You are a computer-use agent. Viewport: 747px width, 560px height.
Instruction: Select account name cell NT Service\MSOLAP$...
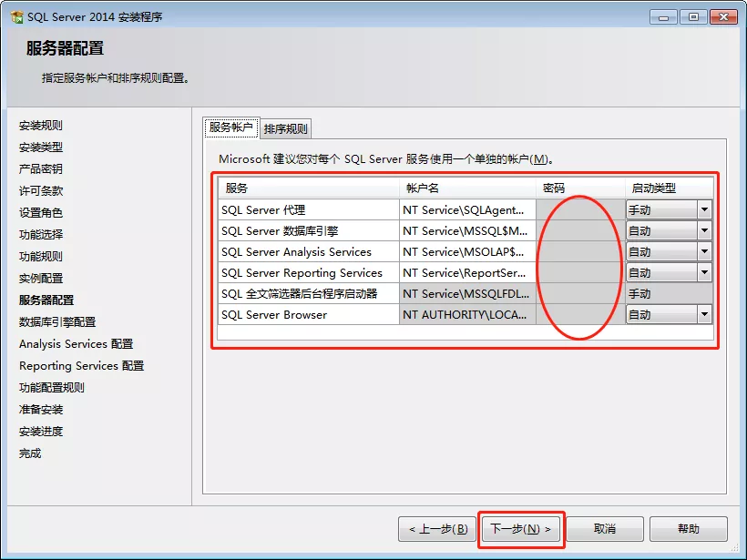pos(467,251)
